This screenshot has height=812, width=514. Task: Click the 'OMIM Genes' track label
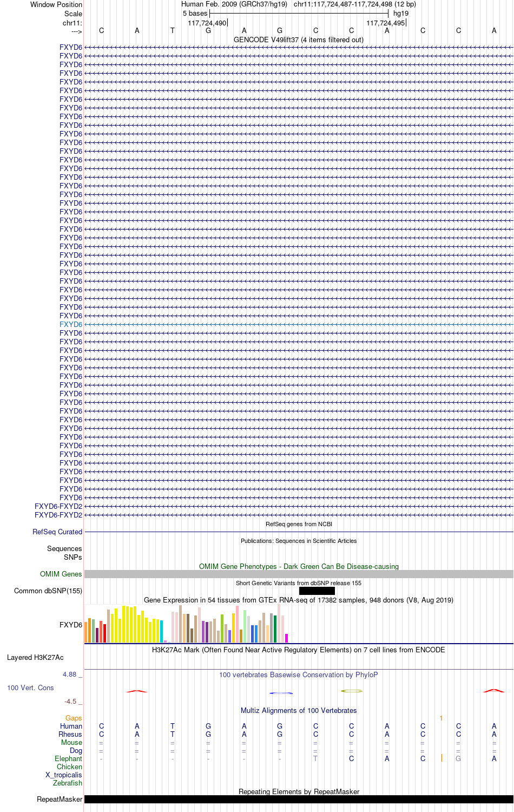[61, 574]
